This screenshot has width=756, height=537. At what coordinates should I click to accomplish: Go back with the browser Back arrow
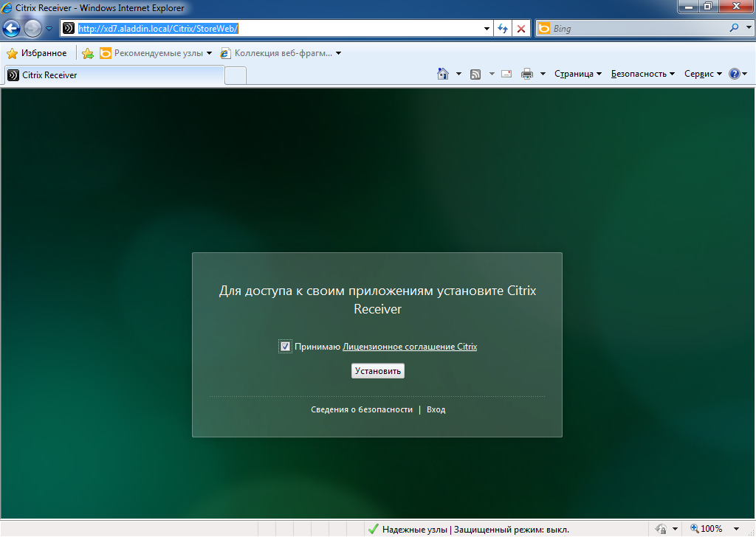[x=12, y=29]
